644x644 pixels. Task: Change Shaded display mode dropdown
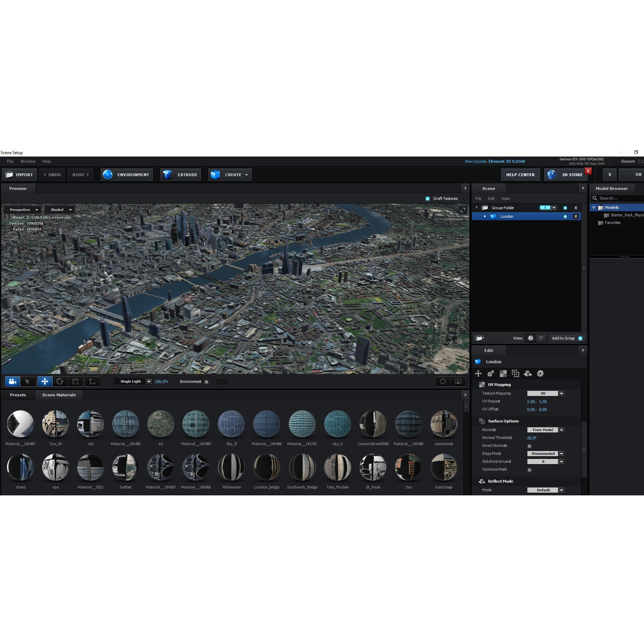[59, 210]
